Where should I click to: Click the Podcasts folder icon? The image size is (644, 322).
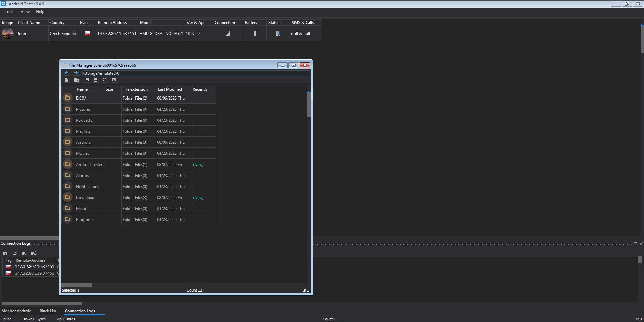68,120
